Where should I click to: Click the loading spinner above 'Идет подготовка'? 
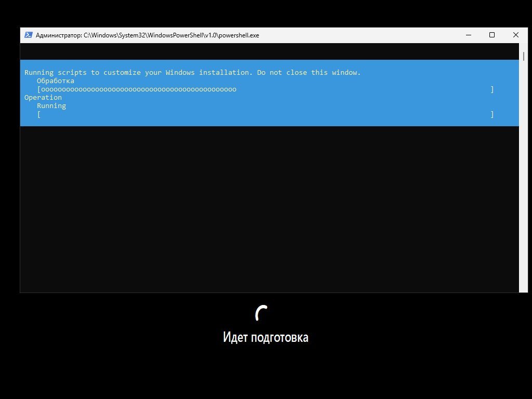click(261, 313)
